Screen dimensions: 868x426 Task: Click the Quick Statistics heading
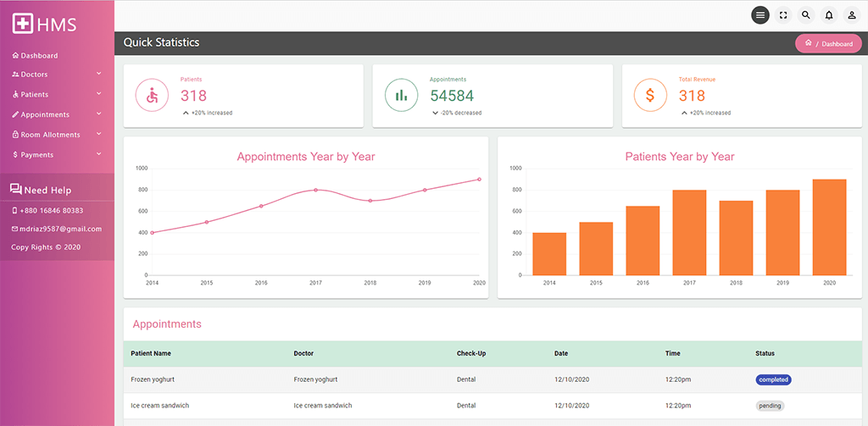(161, 42)
